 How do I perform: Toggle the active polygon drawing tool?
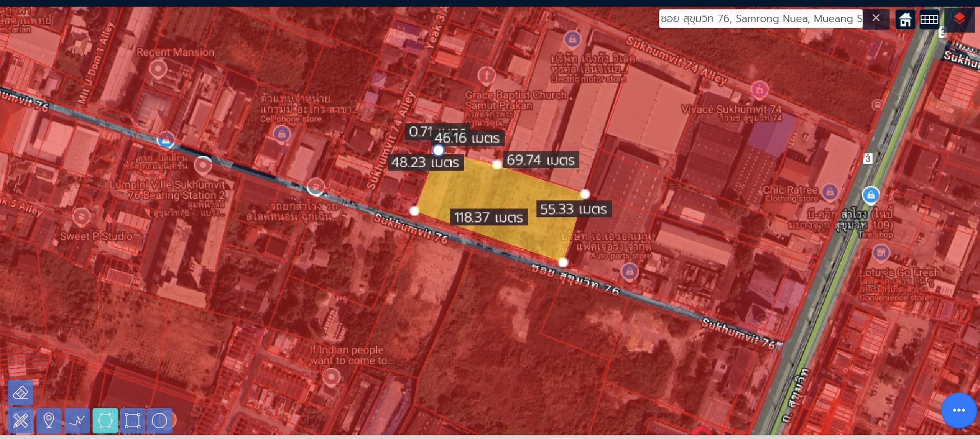coord(105,421)
